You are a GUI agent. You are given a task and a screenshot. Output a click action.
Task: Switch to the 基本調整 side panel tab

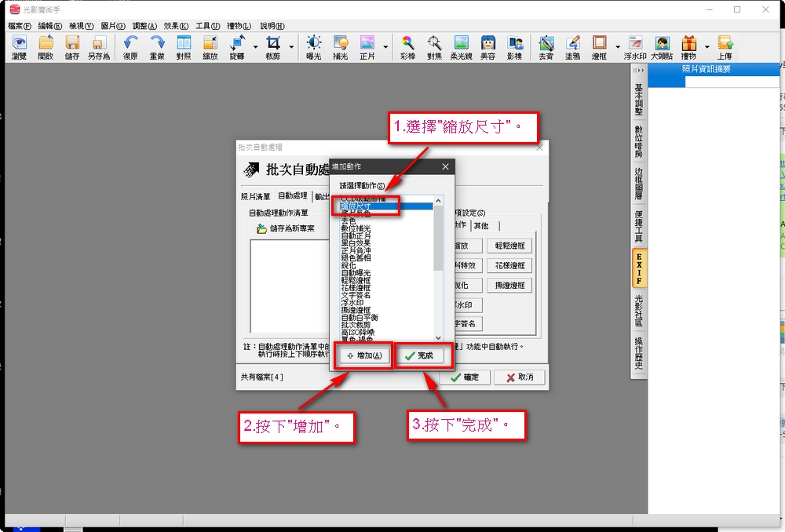pyautogui.click(x=639, y=100)
